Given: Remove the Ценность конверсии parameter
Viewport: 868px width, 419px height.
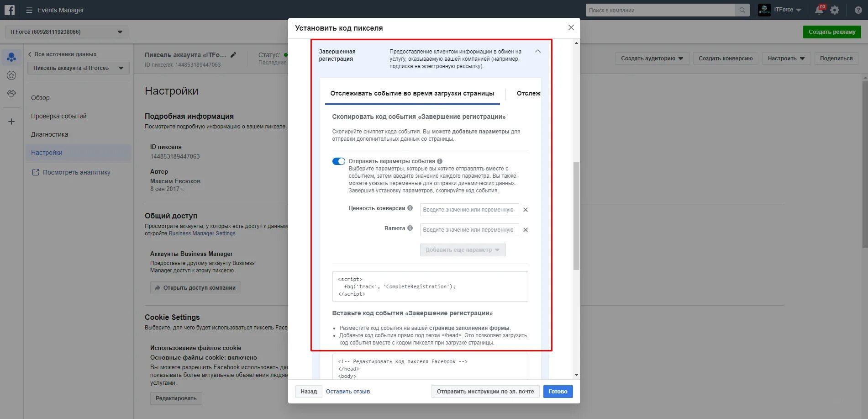Looking at the screenshot, I should click(x=526, y=210).
